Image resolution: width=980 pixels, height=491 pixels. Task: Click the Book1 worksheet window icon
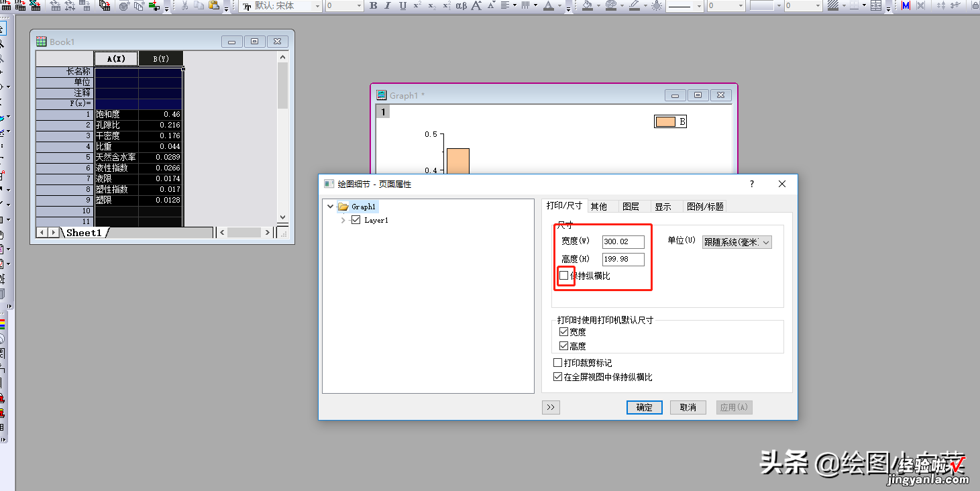(x=42, y=42)
